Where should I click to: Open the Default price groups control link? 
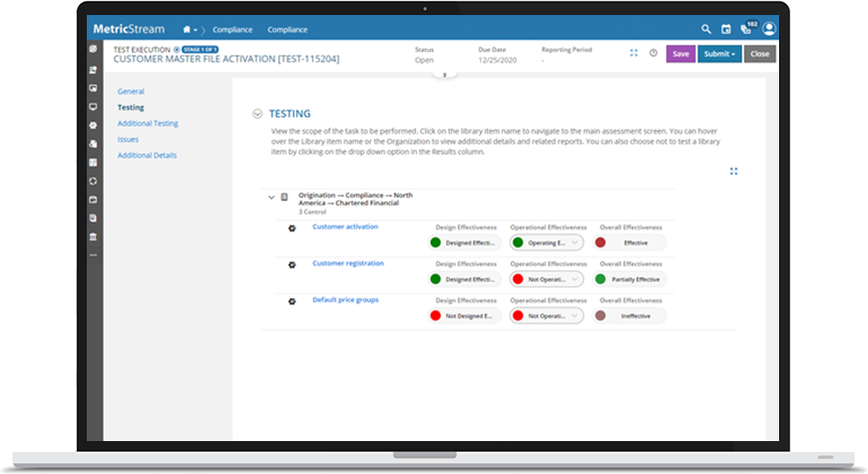345,299
